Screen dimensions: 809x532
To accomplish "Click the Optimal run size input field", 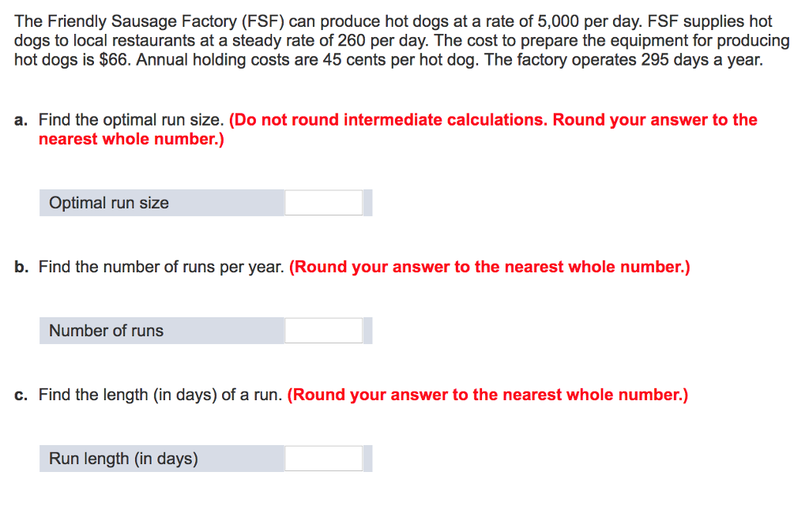I will point(324,202).
